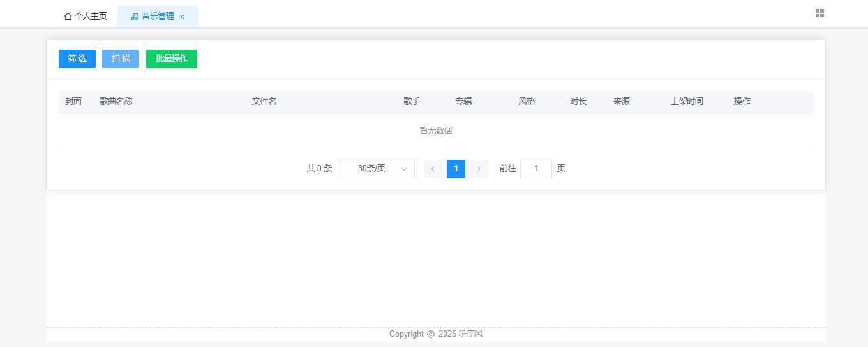Click the 上架时间 column header
This screenshot has width=868, height=347.
point(687,102)
